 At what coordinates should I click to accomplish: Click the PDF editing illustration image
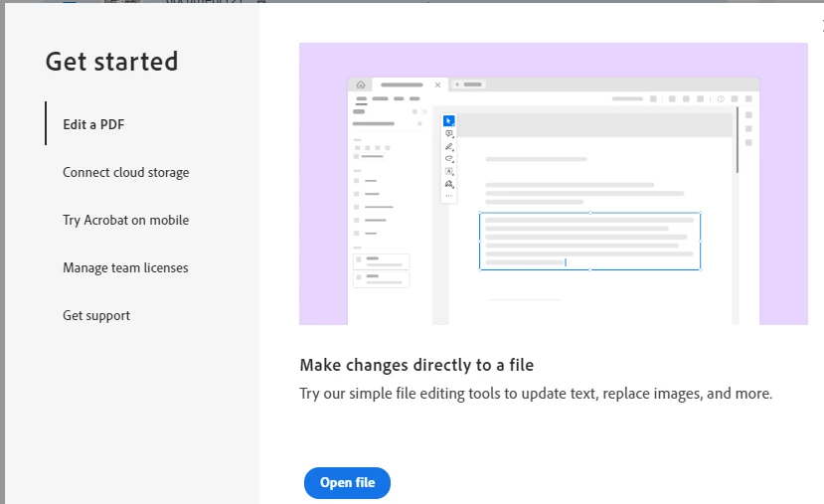point(554,184)
